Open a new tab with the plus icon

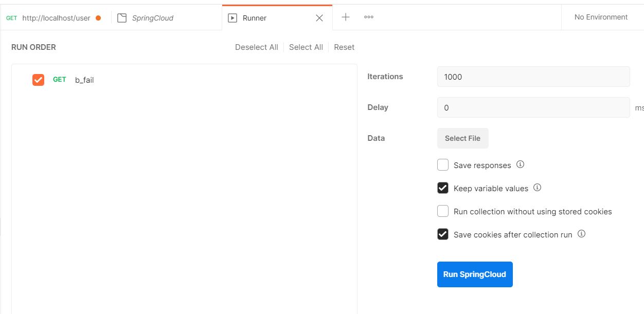click(346, 17)
